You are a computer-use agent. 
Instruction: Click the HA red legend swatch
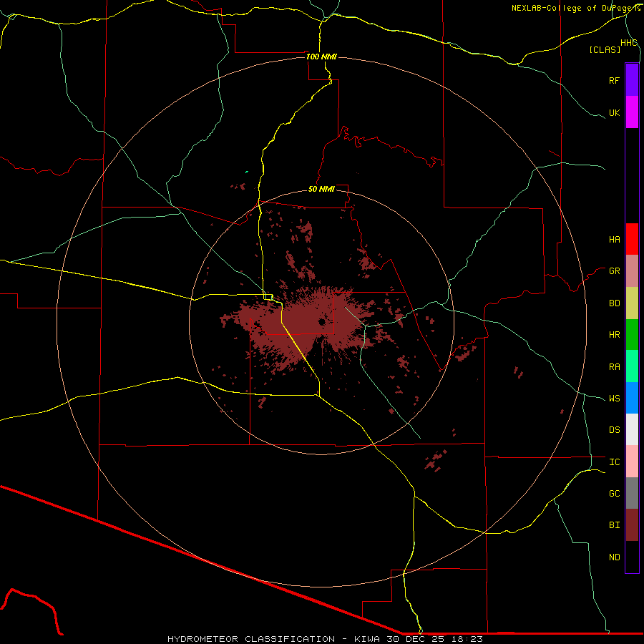click(x=632, y=239)
